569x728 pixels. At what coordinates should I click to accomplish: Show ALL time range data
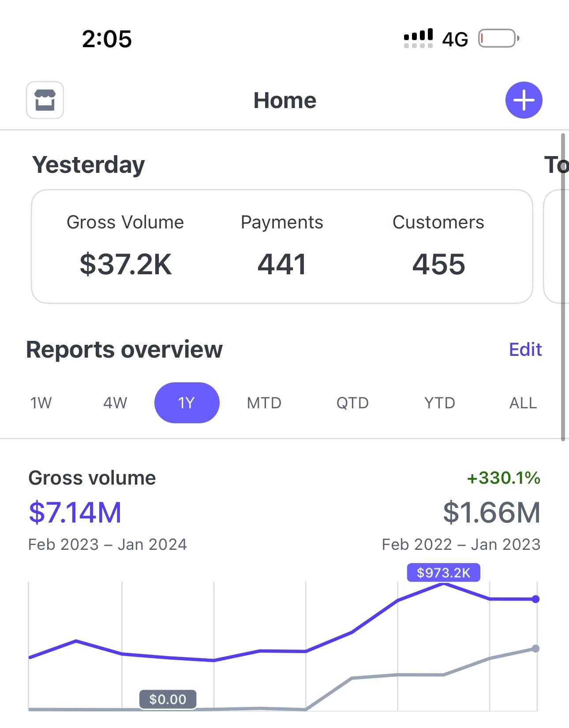pyautogui.click(x=523, y=403)
